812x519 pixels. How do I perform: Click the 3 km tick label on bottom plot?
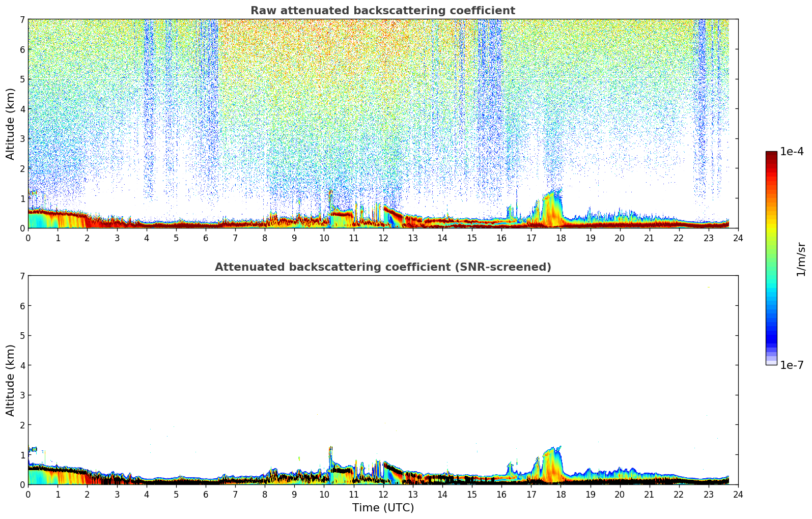coord(22,395)
